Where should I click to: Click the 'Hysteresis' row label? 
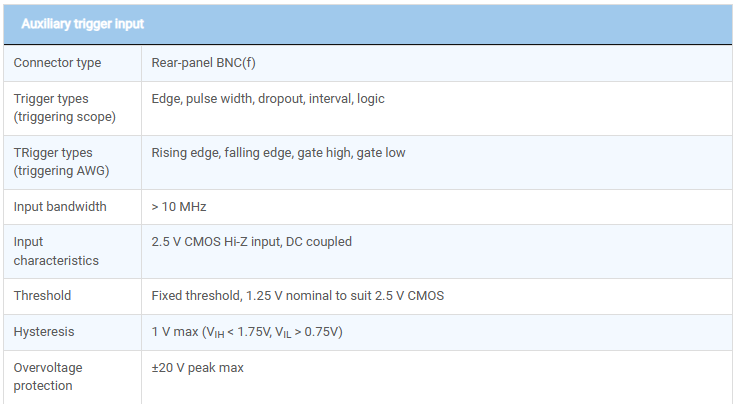pos(44,331)
